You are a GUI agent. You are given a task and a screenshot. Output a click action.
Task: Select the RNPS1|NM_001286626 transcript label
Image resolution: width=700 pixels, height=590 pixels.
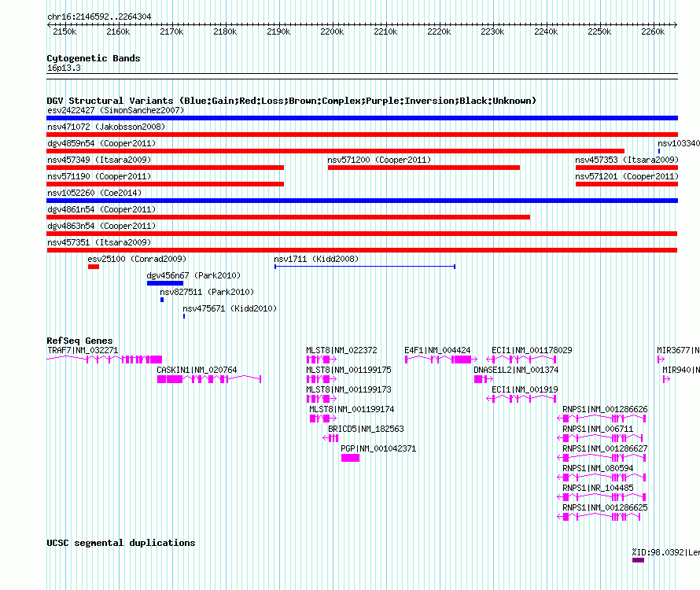click(x=605, y=409)
